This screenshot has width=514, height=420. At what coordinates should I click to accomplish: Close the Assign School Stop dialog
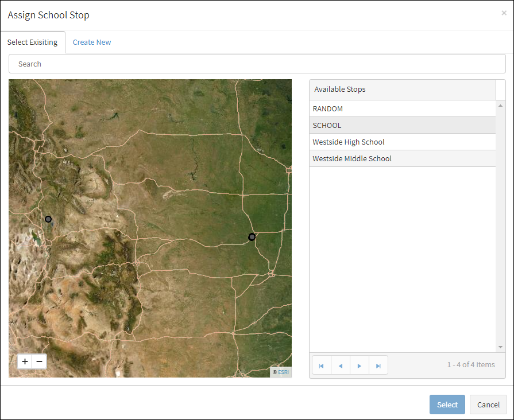(504, 13)
